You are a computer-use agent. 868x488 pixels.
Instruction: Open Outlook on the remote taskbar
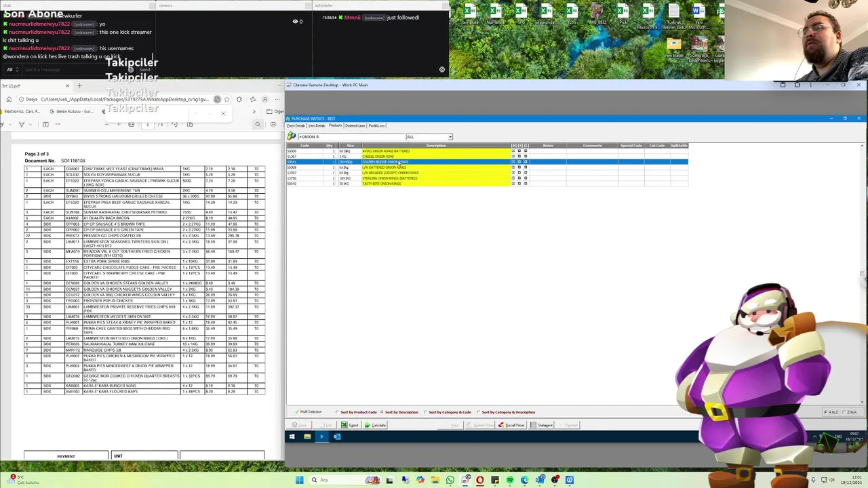click(337, 436)
